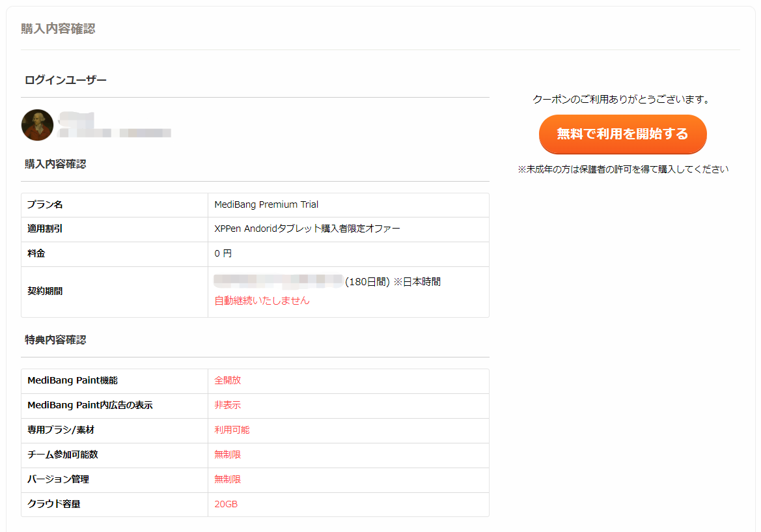Click the ログインユーザー section heading
761x532 pixels.
[66, 80]
